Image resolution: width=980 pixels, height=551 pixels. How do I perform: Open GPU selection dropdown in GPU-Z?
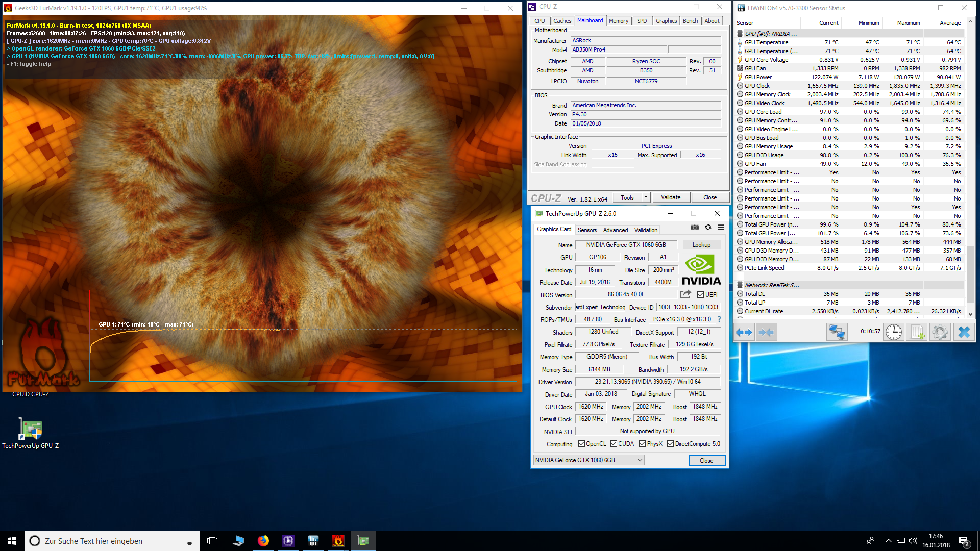coord(589,460)
